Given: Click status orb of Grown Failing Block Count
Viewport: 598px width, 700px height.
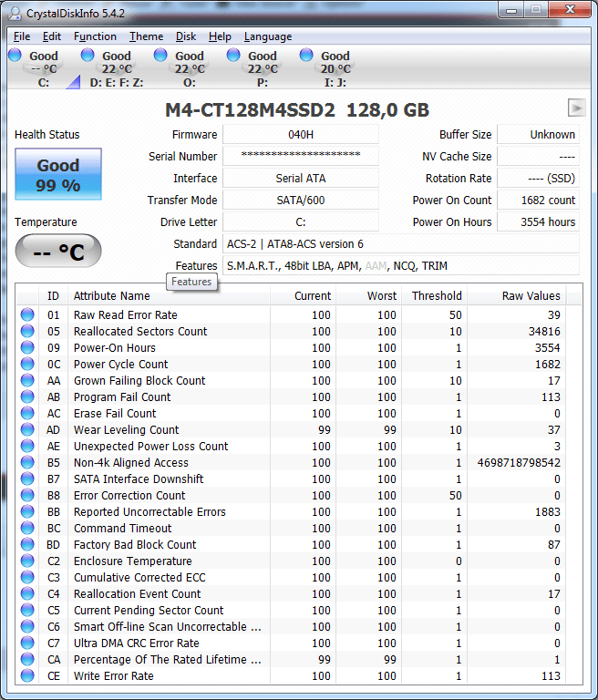Looking at the screenshot, I should coord(27,380).
